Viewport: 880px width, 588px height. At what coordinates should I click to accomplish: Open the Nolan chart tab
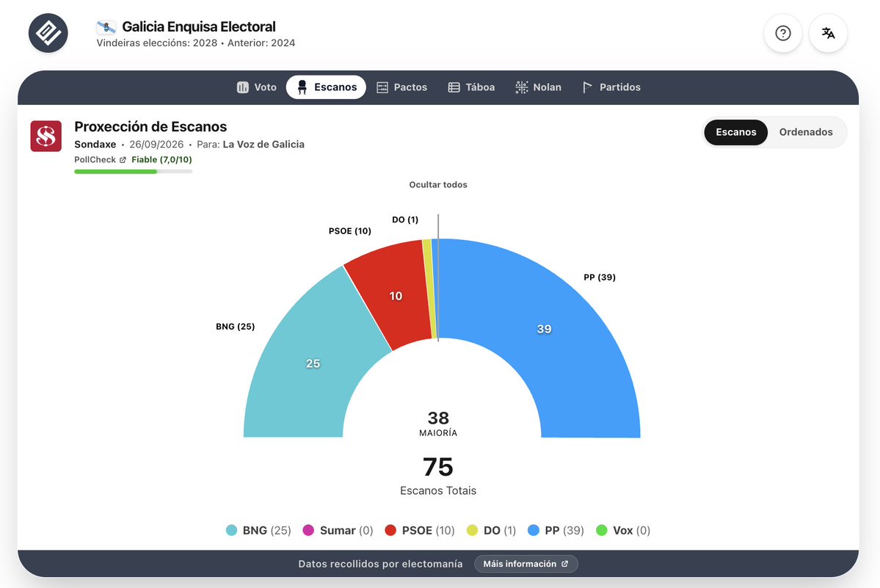click(x=538, y=87)
